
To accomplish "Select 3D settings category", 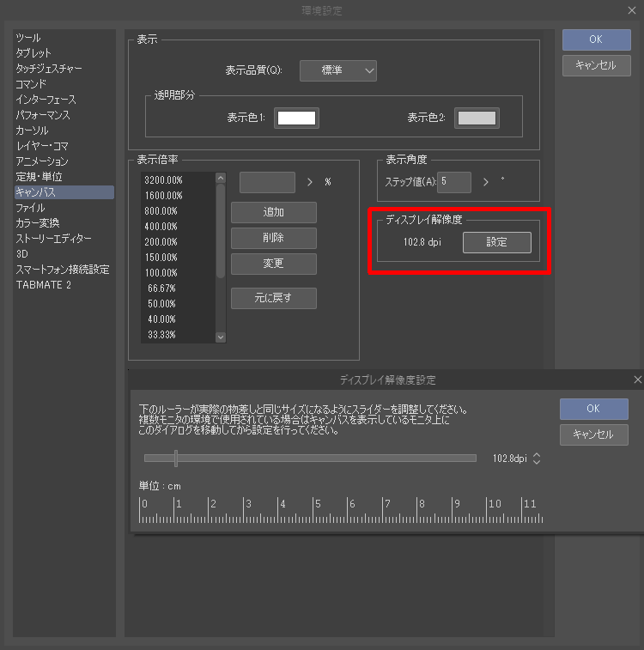I will point(22,254).
